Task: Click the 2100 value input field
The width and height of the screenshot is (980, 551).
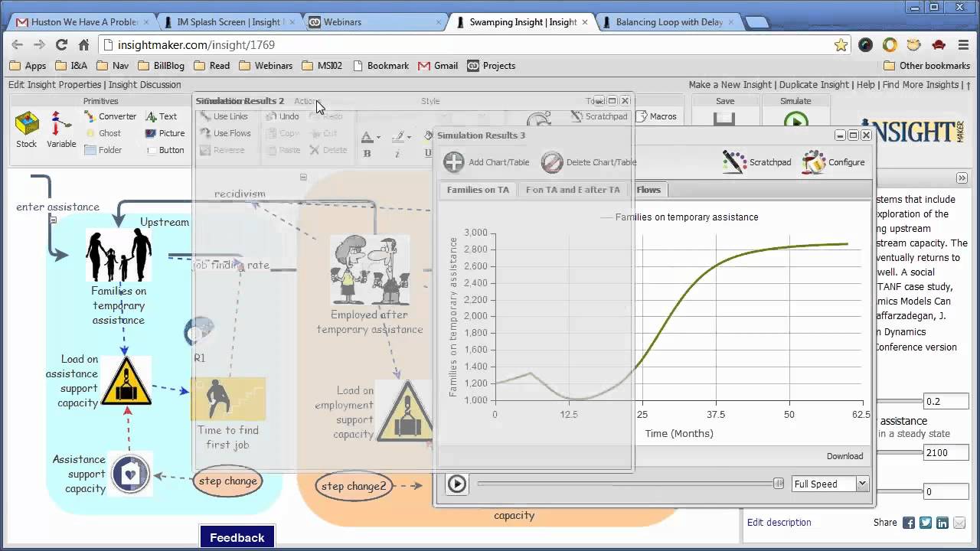Action: 946,453
